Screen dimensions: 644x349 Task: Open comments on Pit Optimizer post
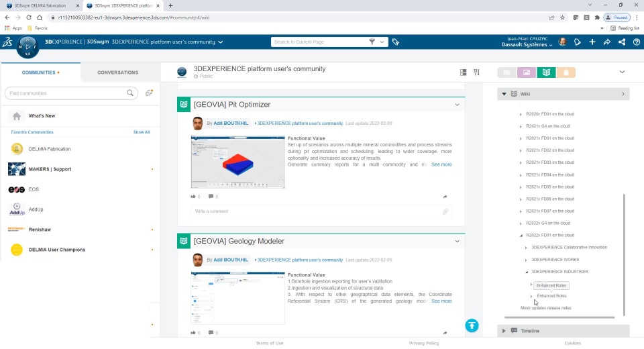click(x=211, y=197)
